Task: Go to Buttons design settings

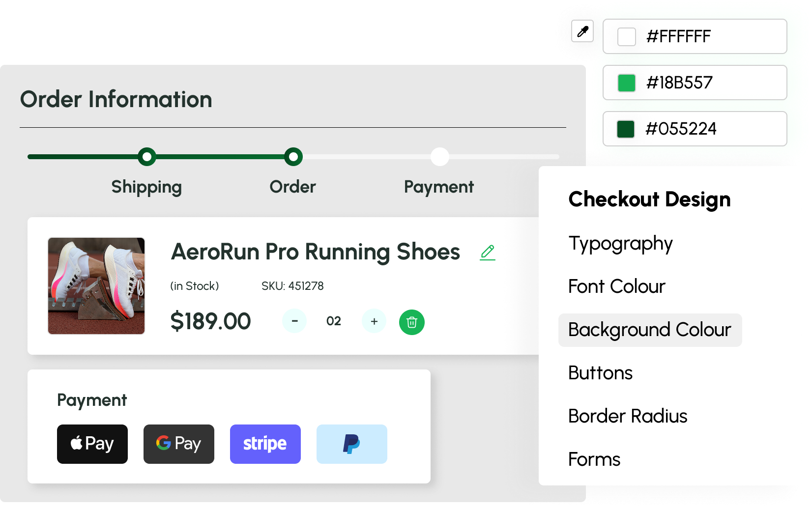Action: click(600, 373)
